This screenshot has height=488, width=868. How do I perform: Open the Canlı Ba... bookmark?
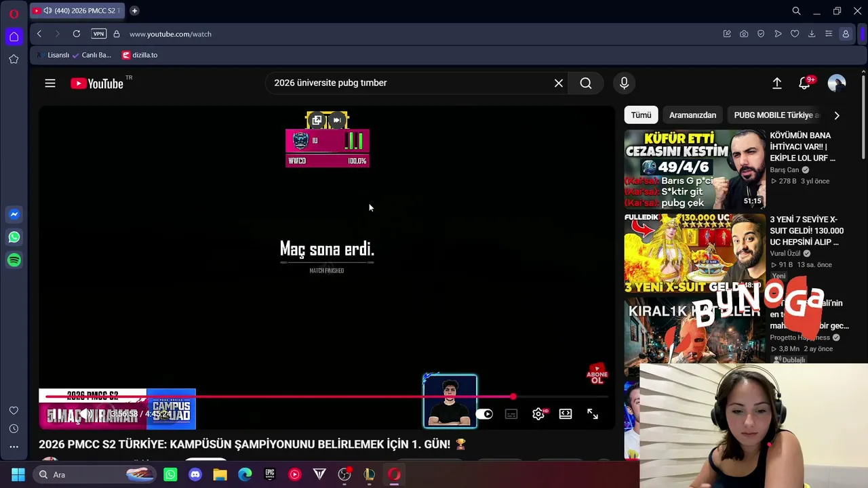click(x=91, y=55)
